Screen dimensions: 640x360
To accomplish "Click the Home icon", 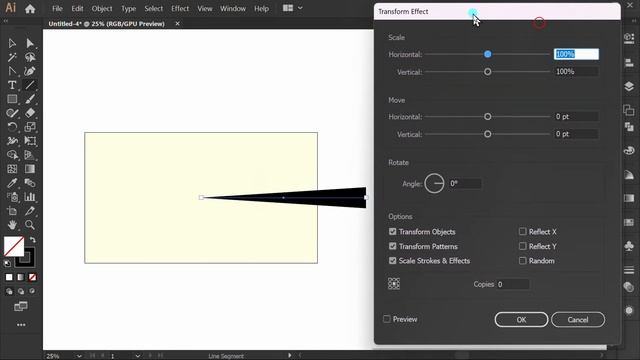I will pyautogui.click(x=30, y=9).
